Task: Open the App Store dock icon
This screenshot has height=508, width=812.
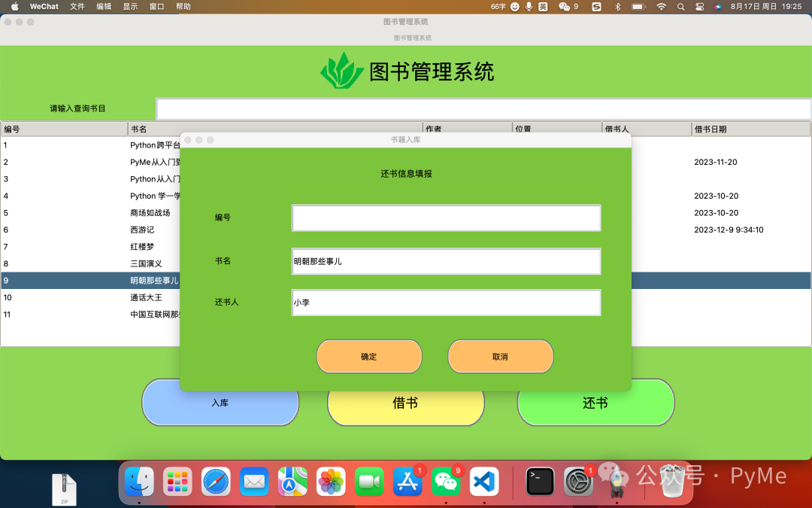Action: pos(408,482)
